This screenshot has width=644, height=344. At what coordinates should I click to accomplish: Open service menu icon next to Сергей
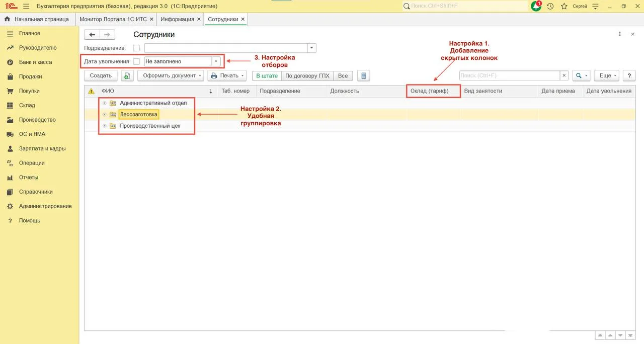tap(596, 6)
